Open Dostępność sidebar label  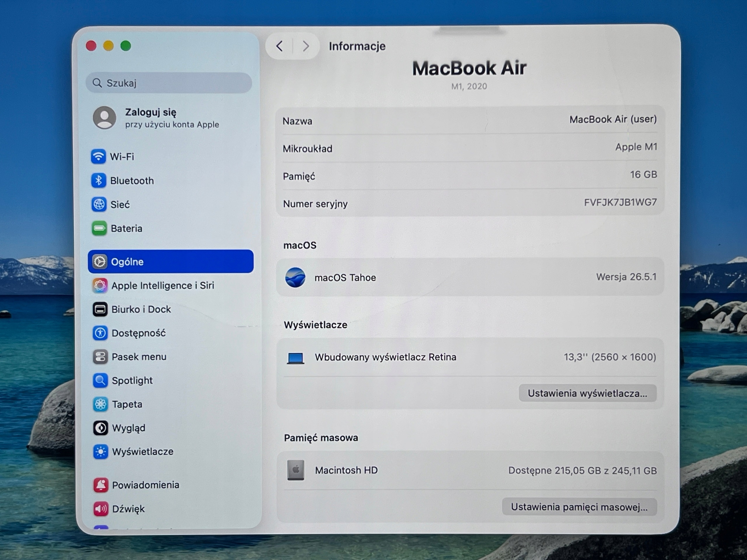tap(139, 333)
